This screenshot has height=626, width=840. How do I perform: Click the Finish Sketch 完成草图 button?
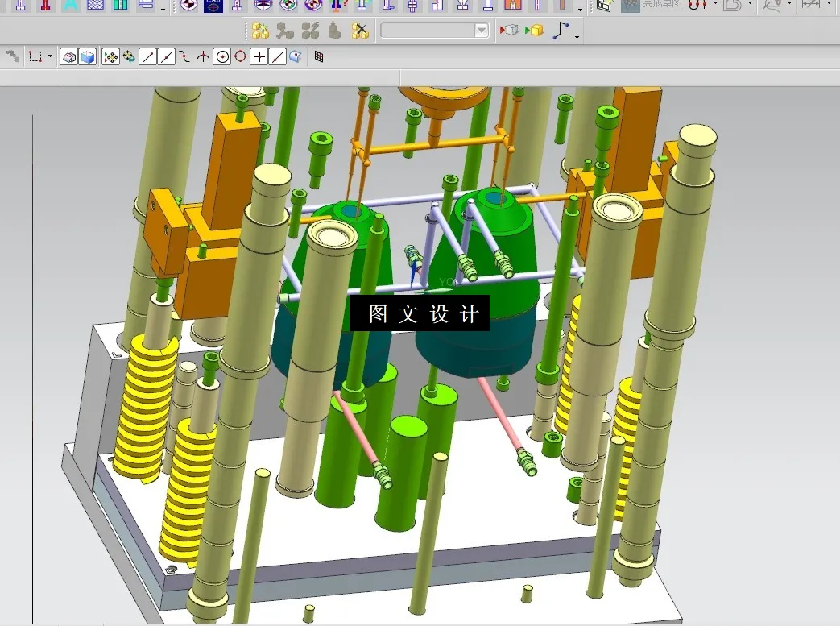tap(652, 5)
